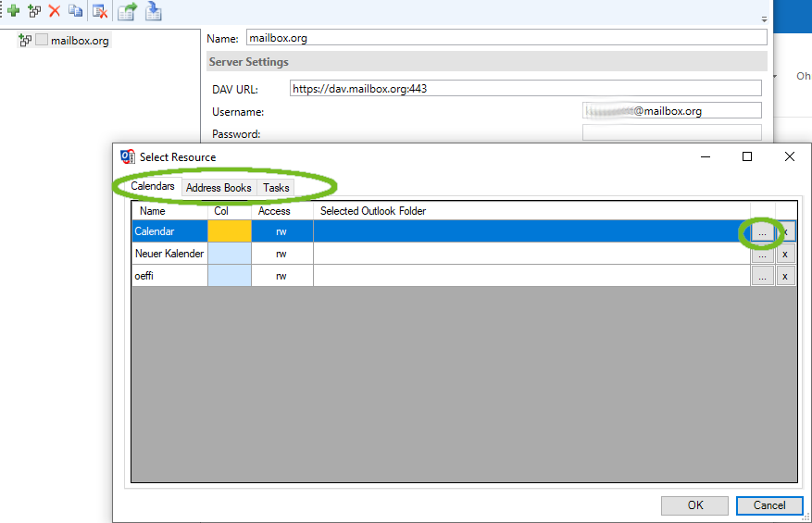Switch to the Calendars tab

click(x=153, y=186)
